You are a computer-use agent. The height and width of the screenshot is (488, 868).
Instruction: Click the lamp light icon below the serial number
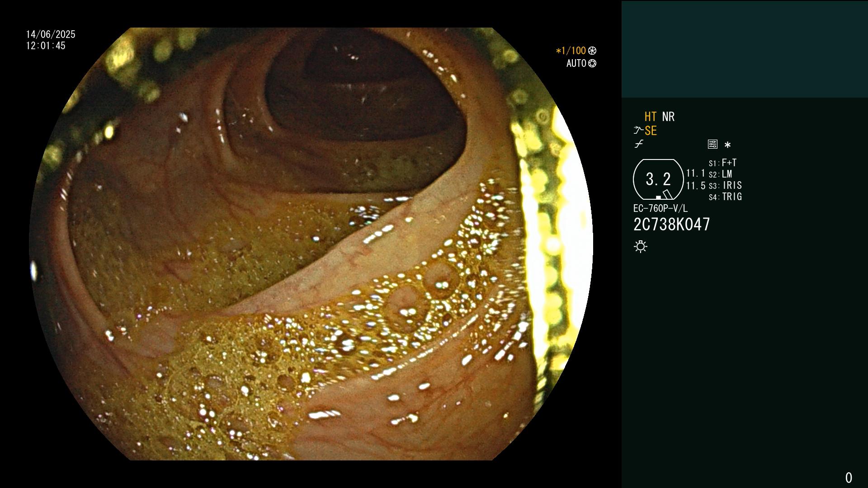coord(641,247)
